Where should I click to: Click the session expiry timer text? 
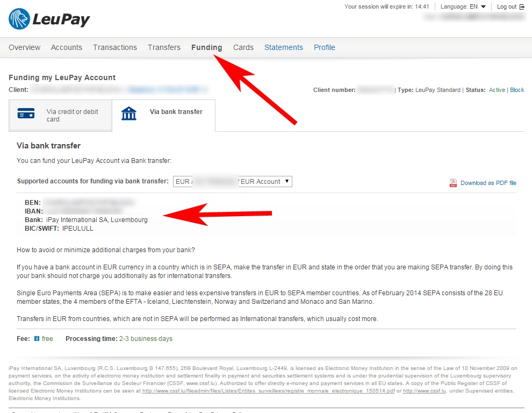point(387,6)
